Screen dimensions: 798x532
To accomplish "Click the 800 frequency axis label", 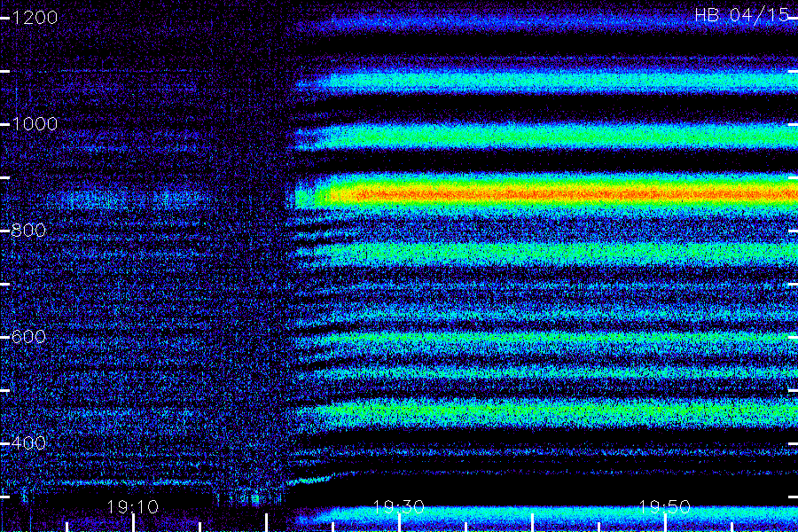I will tap(28, 231).
